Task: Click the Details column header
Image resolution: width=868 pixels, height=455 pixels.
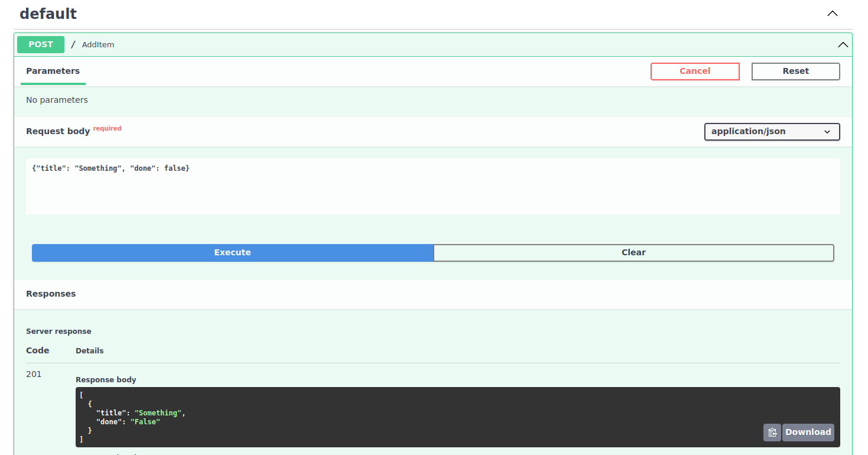Action: pos(89,350)
